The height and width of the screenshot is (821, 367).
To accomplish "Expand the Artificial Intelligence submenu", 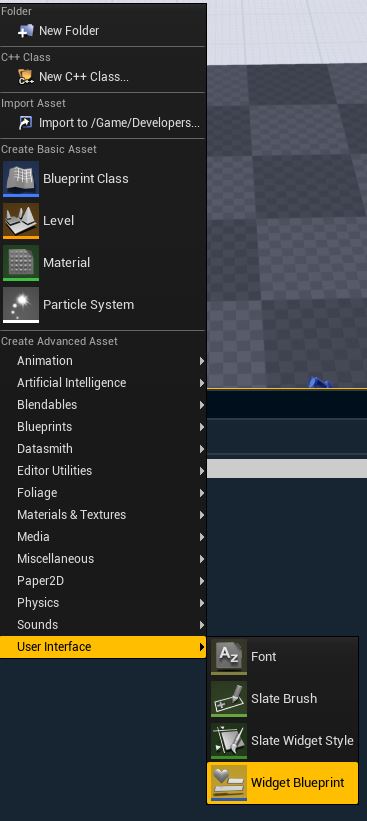I will pos(103,383).
